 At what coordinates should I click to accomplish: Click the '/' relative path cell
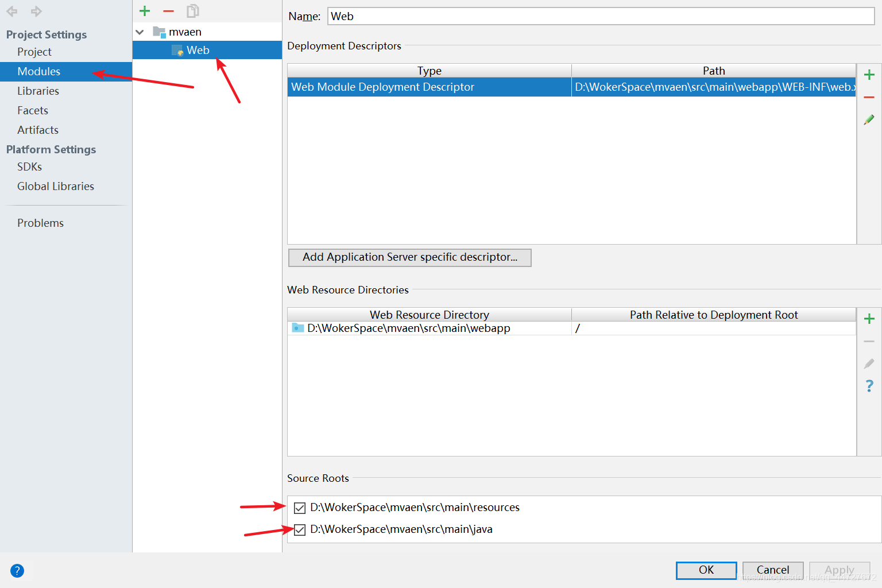(714, 328)
